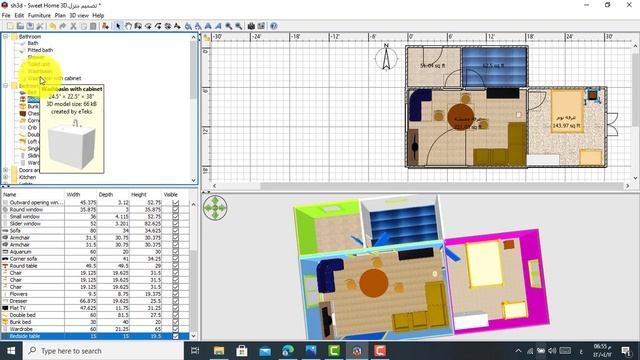Select the Dresser row in furniture list
640x360 pixels.
(95, 301)
